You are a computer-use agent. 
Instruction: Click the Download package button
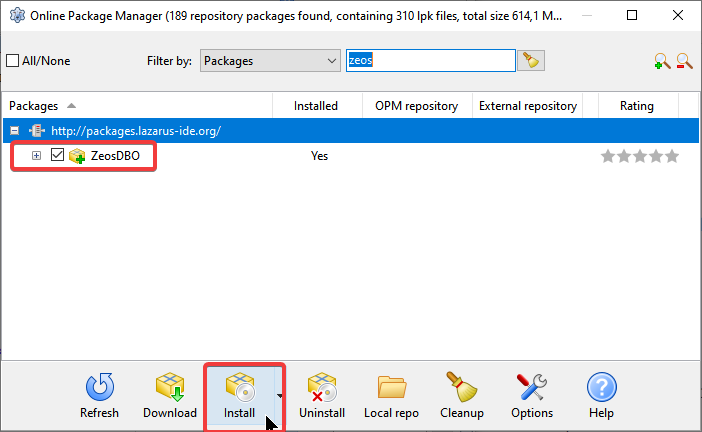(170, 396)
